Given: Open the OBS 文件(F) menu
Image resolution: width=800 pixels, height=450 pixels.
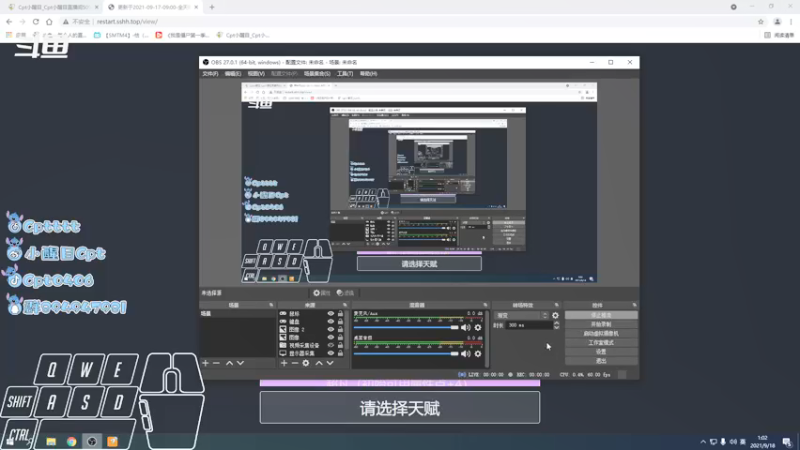Looking at the screenshot, I should click(x=210, y=74).
